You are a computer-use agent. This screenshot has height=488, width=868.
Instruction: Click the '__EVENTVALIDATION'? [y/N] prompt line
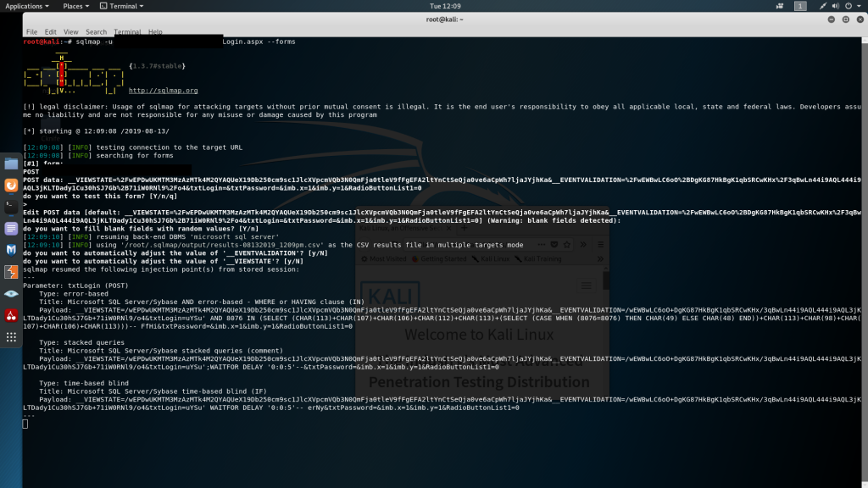(x=175, y=252)
